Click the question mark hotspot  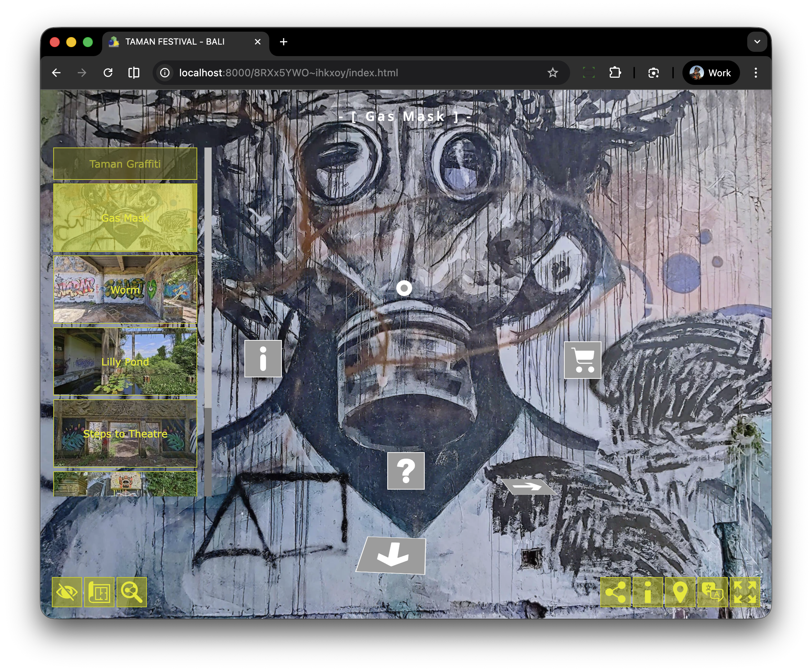[406, 471]
